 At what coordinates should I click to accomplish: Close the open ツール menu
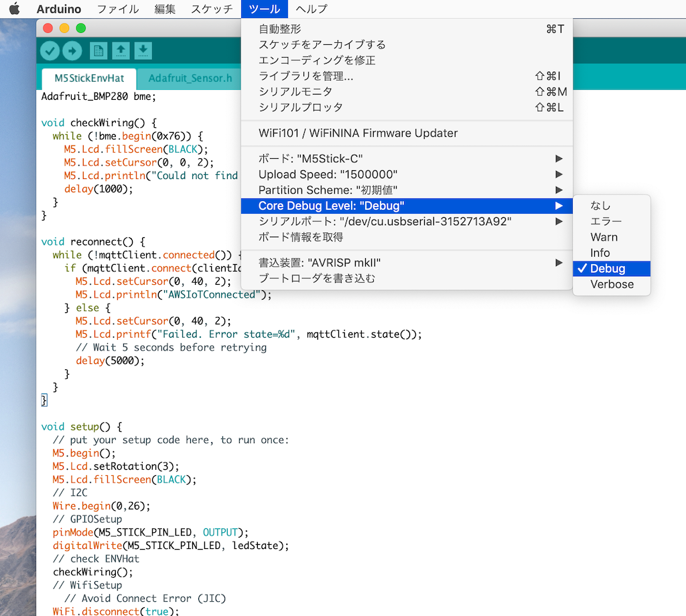coord(264,9)
